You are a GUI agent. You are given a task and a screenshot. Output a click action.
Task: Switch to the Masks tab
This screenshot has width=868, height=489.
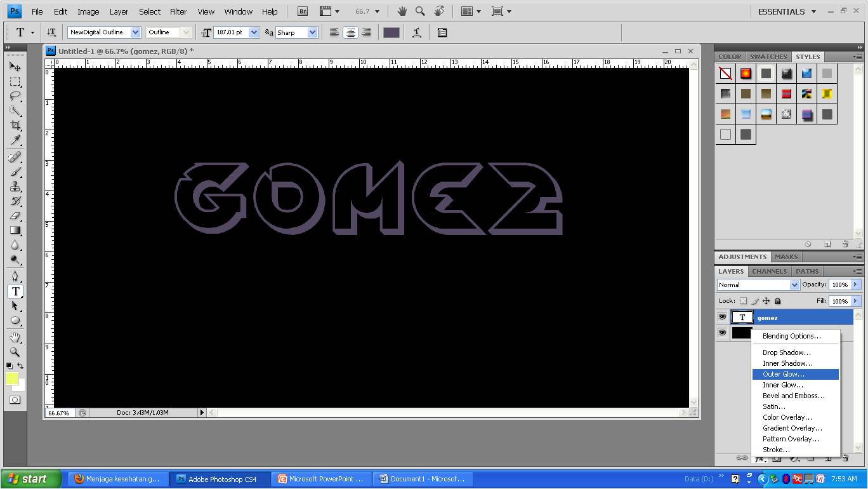[x=786, y=257]
